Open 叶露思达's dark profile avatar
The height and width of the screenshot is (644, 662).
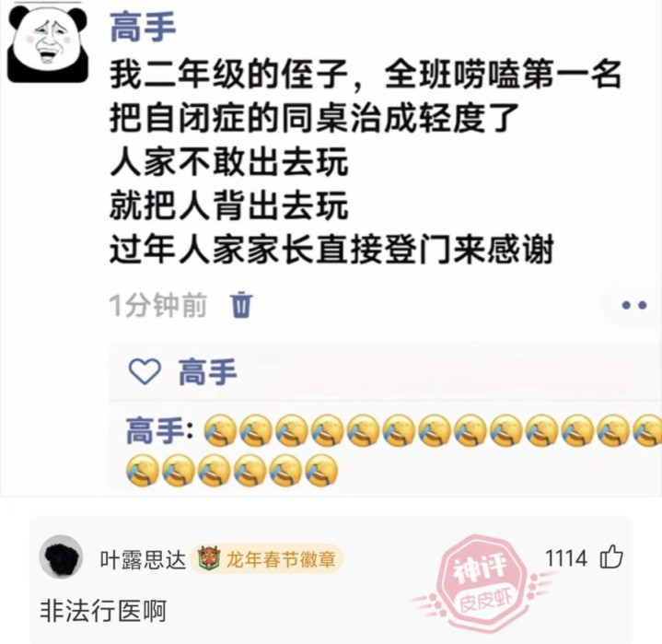(x=61, y=557)
